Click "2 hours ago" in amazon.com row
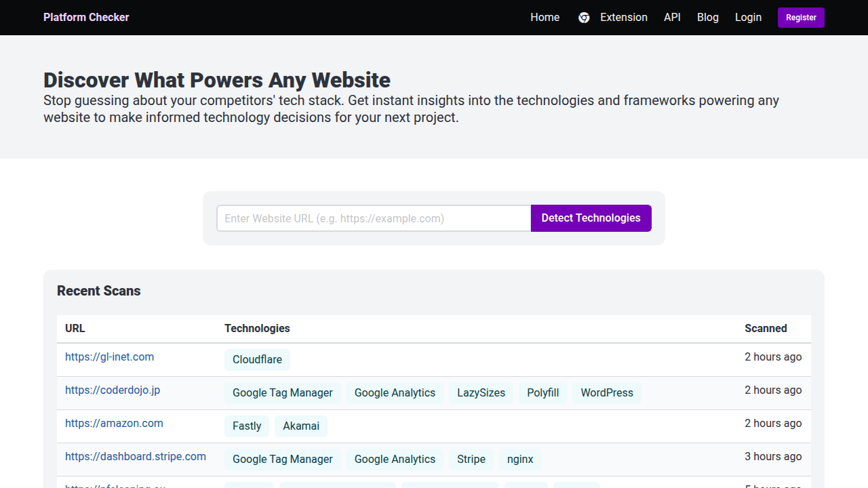The height and width of the screenshot is (488, 868). pos(773,424)
